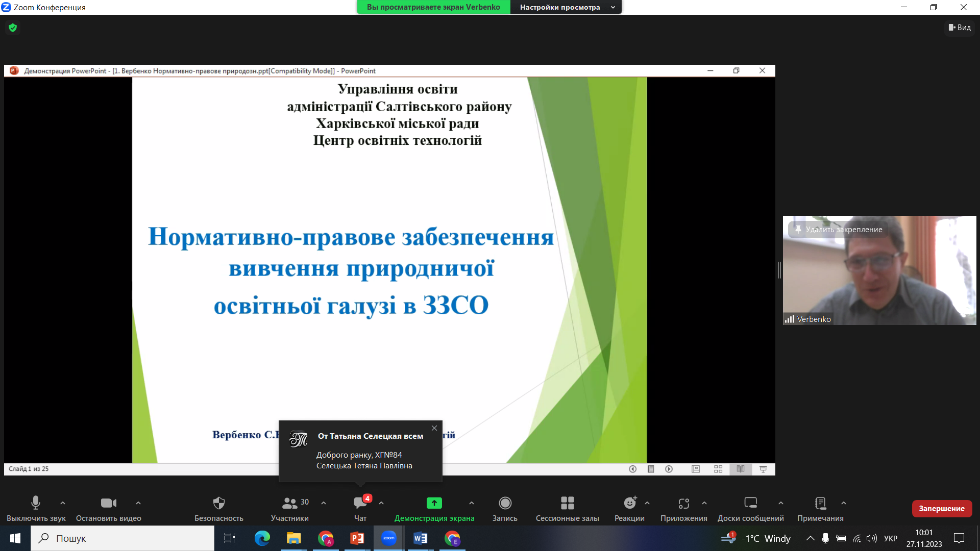Stop video with camera button
The width and height of the screenshot is (980, 551).
click(108, 504)
